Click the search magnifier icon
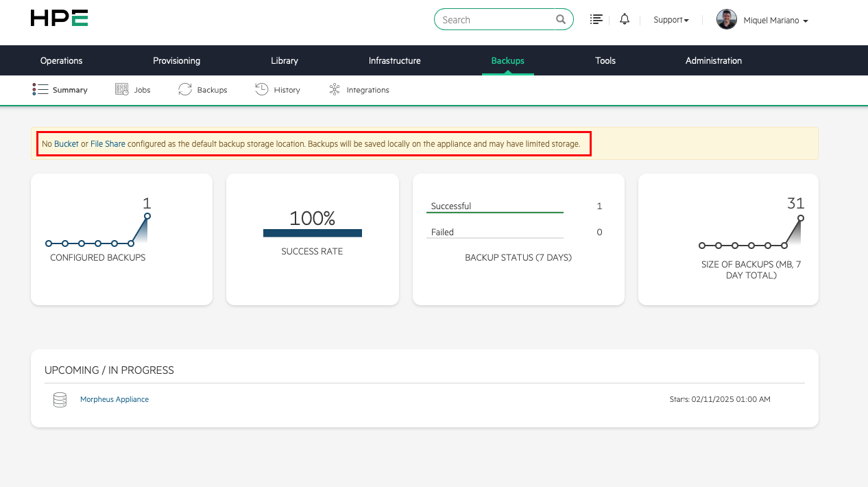 click(x=560, y=20)
